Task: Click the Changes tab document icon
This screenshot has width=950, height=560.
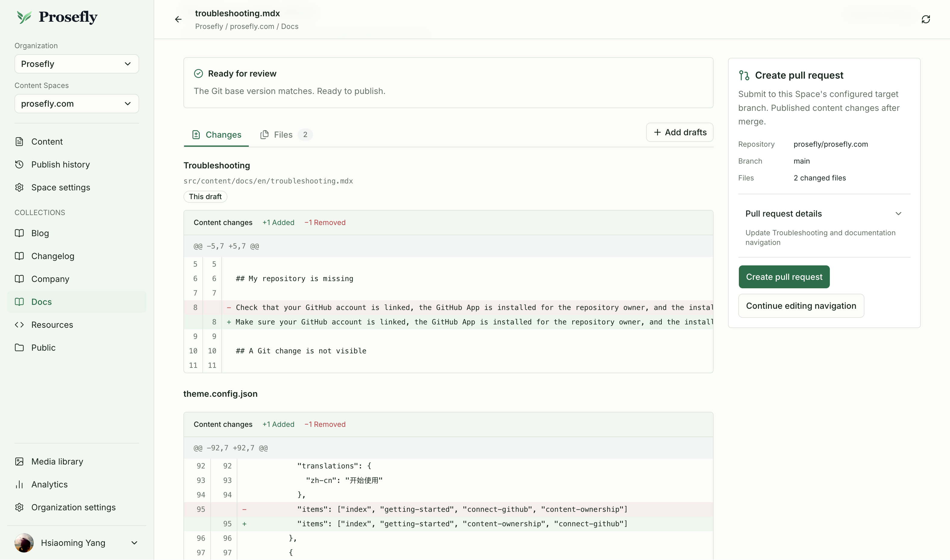Action: [196, 135]
